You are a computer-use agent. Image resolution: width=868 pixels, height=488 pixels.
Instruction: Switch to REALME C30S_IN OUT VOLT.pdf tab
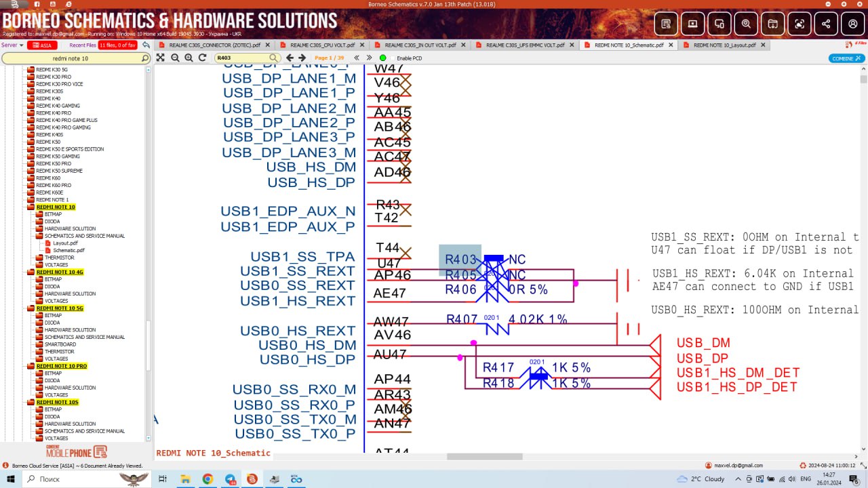tap(420, 45)
